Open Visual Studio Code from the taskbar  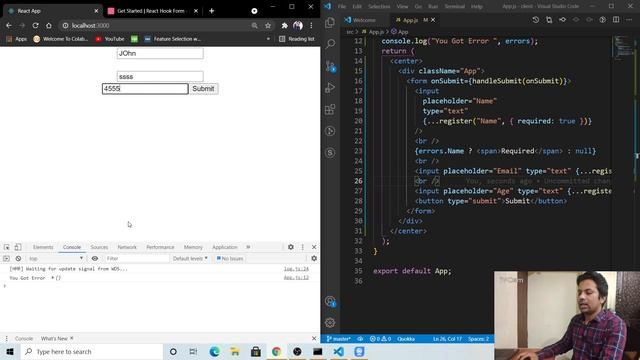338,351
